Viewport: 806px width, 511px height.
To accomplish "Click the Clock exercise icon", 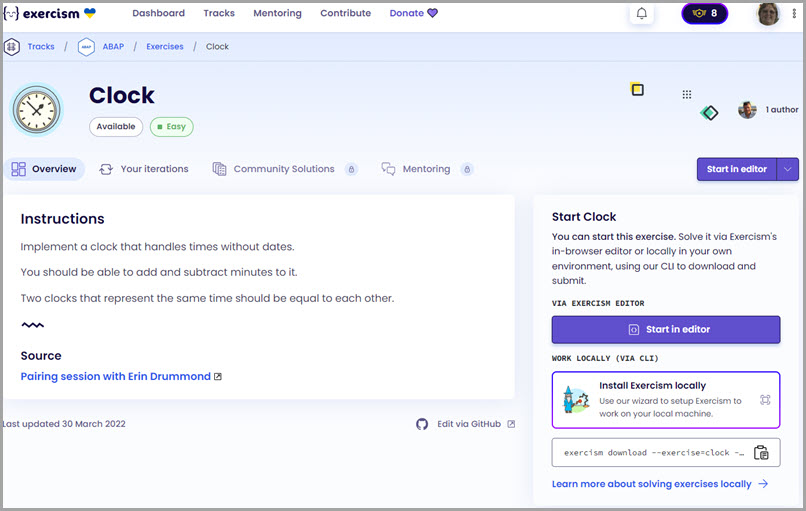I will [37, 109].
